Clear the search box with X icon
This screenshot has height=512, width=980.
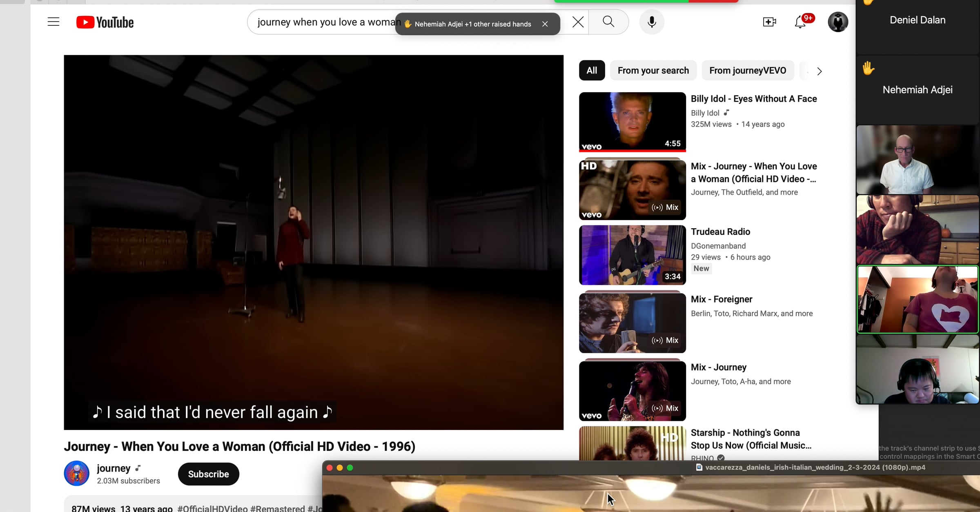pyautogui.click(x=578, y=22)
